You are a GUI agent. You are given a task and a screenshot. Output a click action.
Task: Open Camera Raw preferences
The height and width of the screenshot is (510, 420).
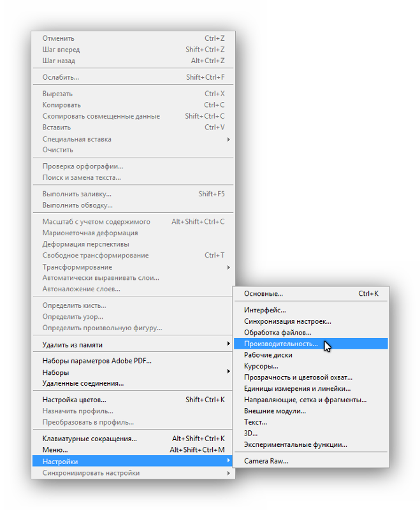tap(311, 461)
